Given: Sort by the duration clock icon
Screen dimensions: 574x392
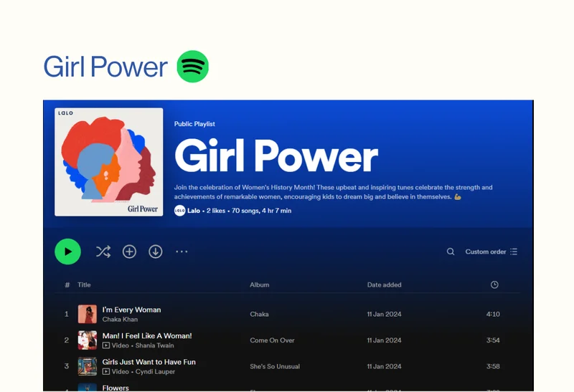Looking at the screenshot, I should pos(494,285).
